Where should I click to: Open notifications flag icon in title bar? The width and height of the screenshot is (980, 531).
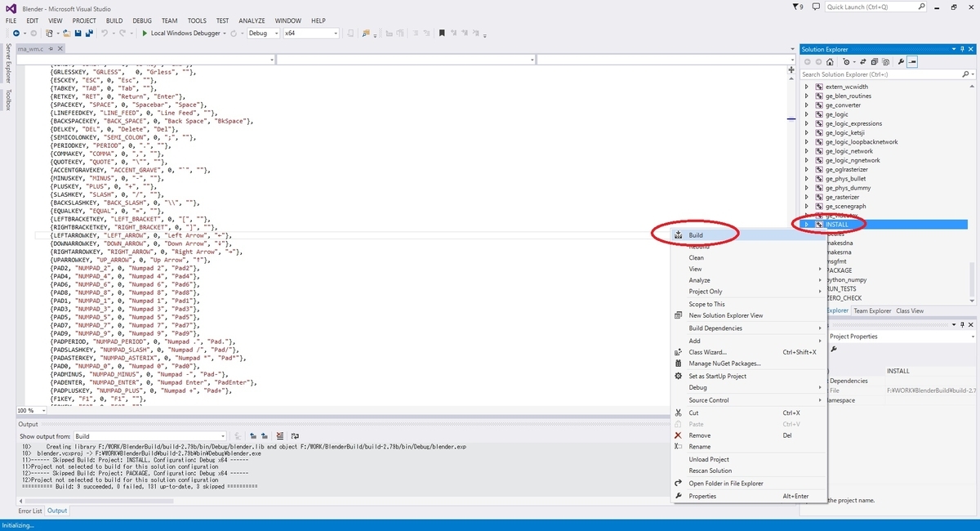[798, 7]
